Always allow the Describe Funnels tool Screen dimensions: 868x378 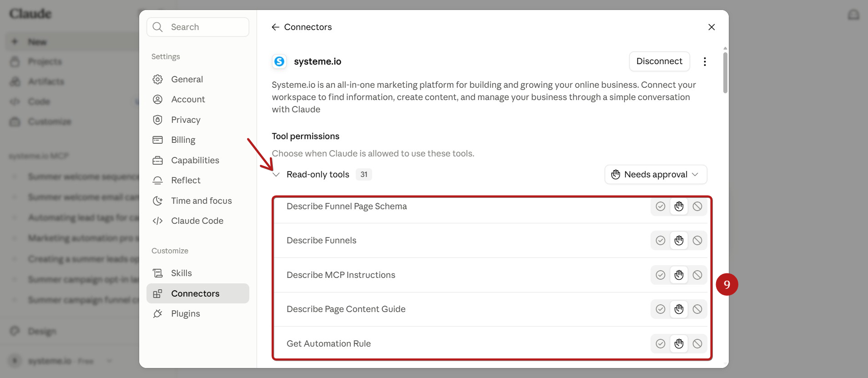click(x=661, y=241)
